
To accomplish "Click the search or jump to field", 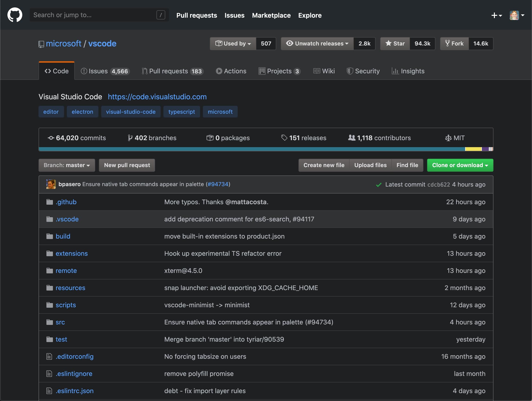I will (x=96, y=15).
